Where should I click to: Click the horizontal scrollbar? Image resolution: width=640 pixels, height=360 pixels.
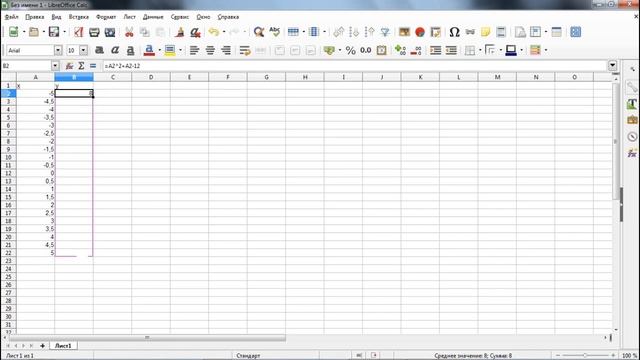[147, 338]
